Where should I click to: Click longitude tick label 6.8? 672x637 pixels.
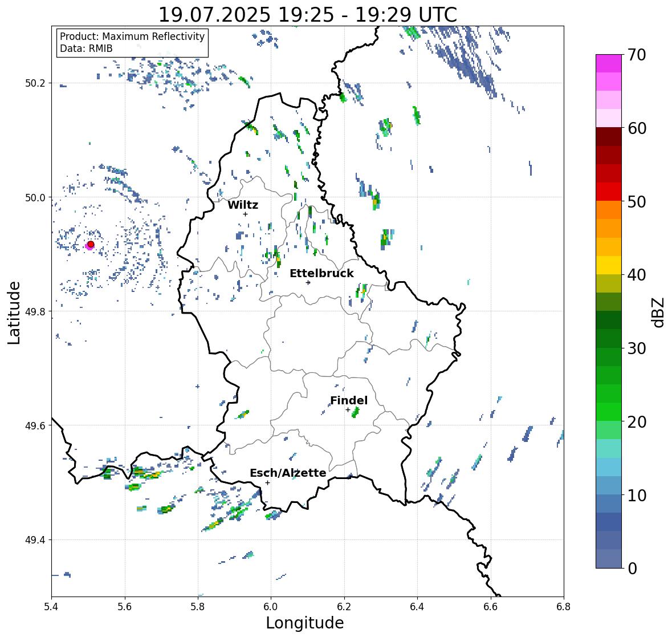563,607
